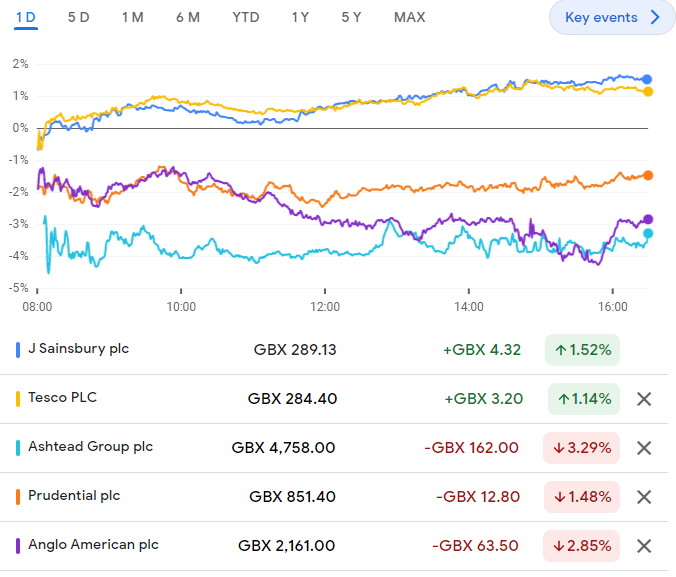Image resolution: width=676 pixels, height=577 pixels.
Task: Click Prudential orange color marker
Action: coord(18,497)
